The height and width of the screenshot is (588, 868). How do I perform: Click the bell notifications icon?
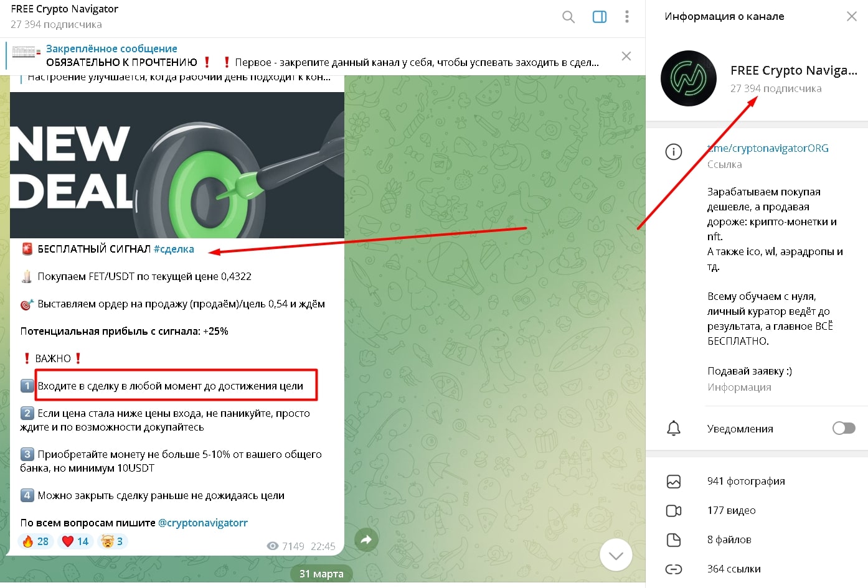pyautogui.click(x=674, y=428)
